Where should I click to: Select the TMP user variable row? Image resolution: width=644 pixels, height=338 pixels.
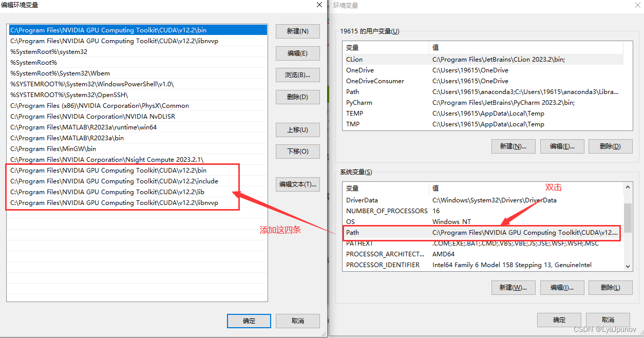pyautogui.click(x=483, y=124)
